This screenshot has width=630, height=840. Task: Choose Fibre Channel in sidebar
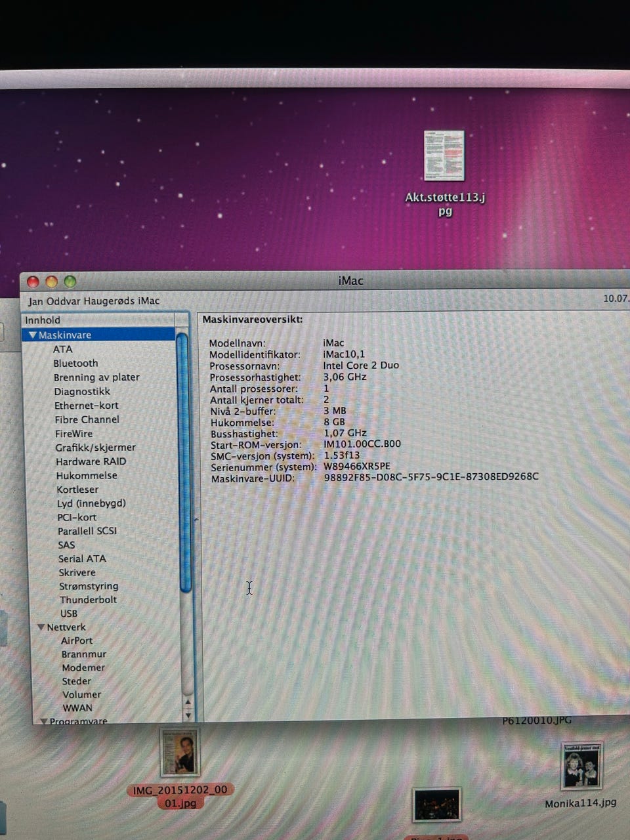tap(87, 419)
